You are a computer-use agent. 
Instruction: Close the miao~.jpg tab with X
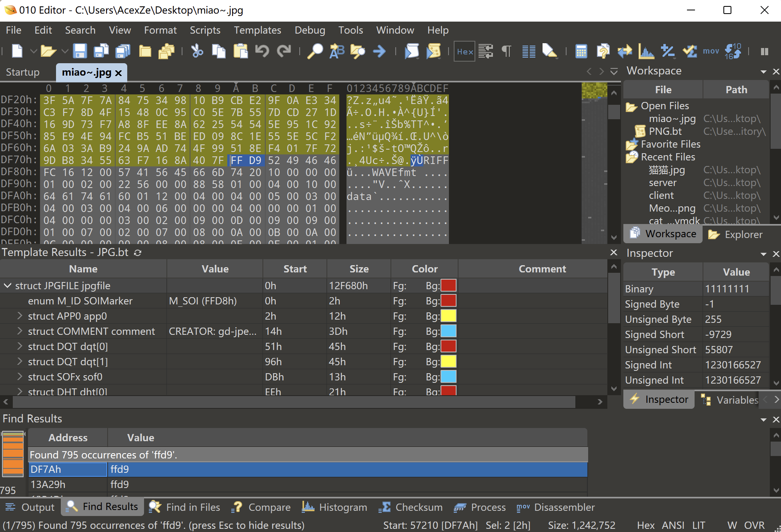[x=118, y=73]
